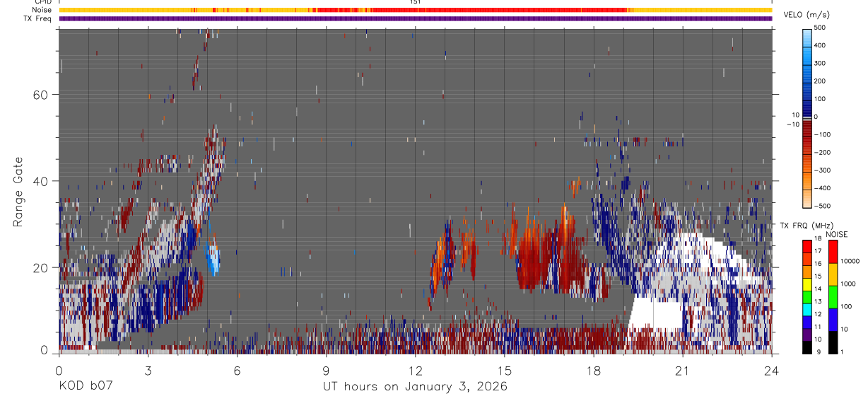This screenshot has width=868, height=401.
Task: Select the -500 tick on velocity scale
Action: tap(823, 206)
